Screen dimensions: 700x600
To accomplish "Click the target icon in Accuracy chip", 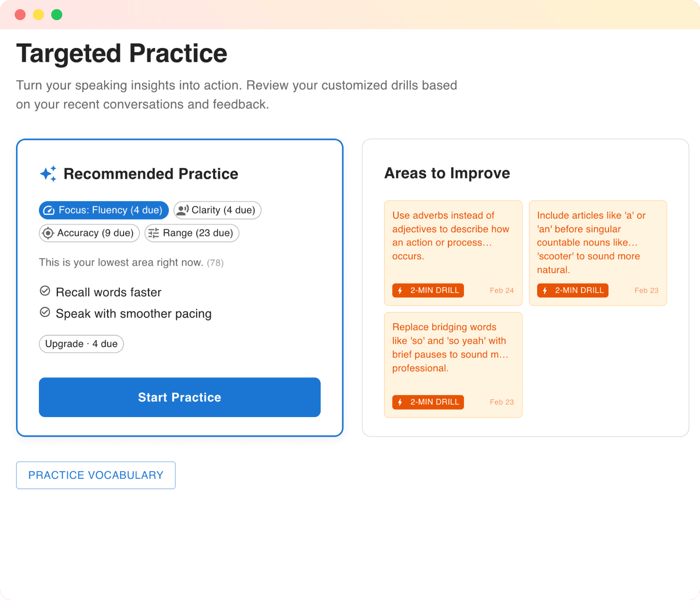I will click(48, 233).
